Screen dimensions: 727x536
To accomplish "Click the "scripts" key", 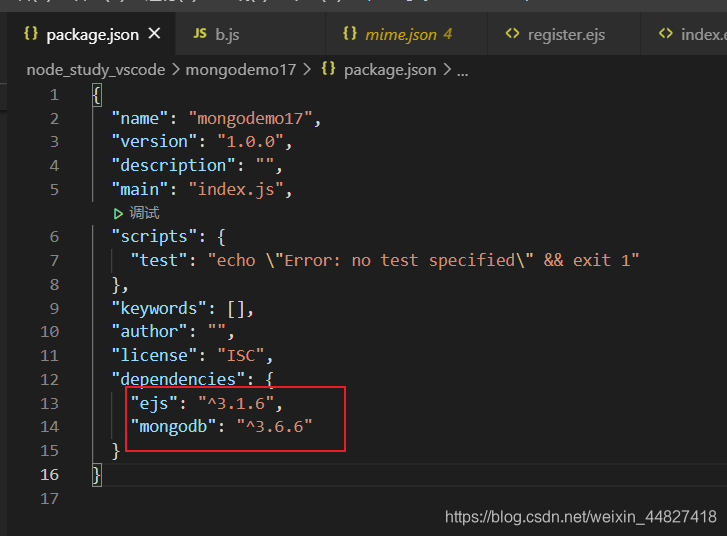I will pos(154,237).
